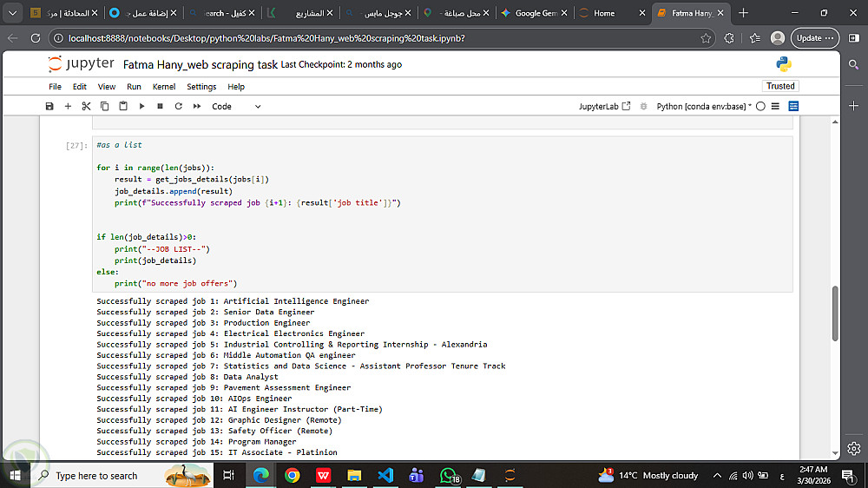This screenshot has width=868, height=488.
Task: Open the Edge sidebar search icon
Action: [x=853, y=64]
